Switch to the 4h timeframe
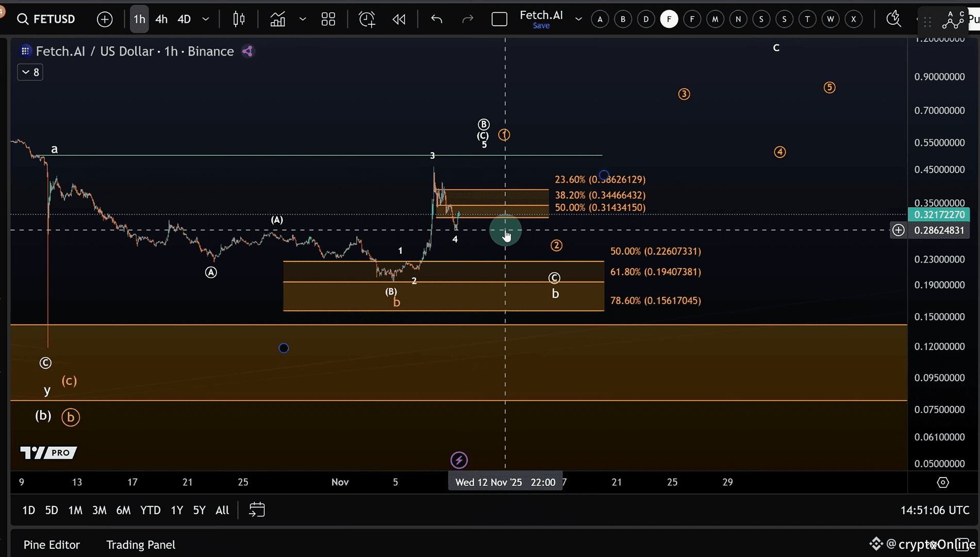The image size is (980, 557). pos(161,20)
